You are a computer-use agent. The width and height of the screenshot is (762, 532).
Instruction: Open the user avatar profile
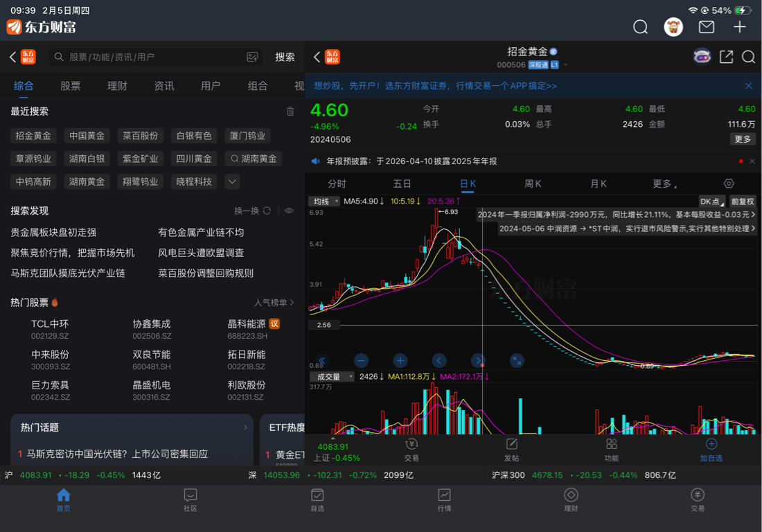point(673,27)
